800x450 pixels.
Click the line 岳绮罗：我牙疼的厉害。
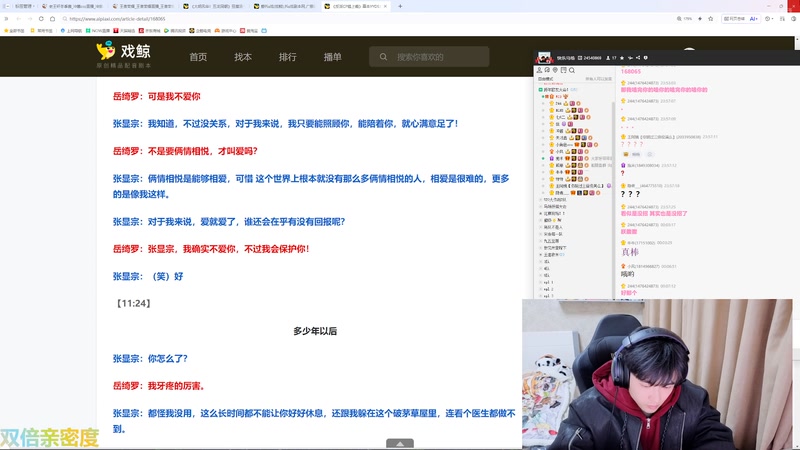click(x=159, y=386)
